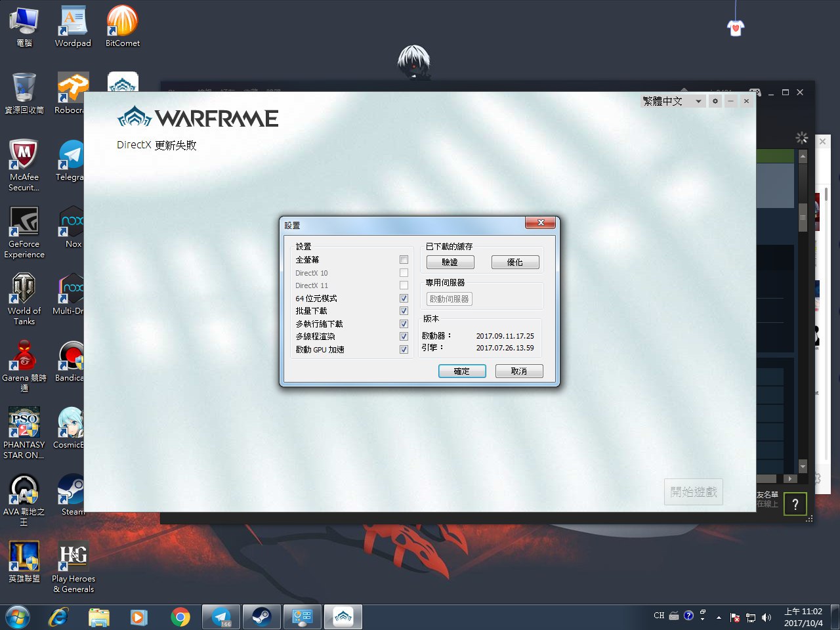Toggle the 多線程渲染 checkbox

pos(404,337)
